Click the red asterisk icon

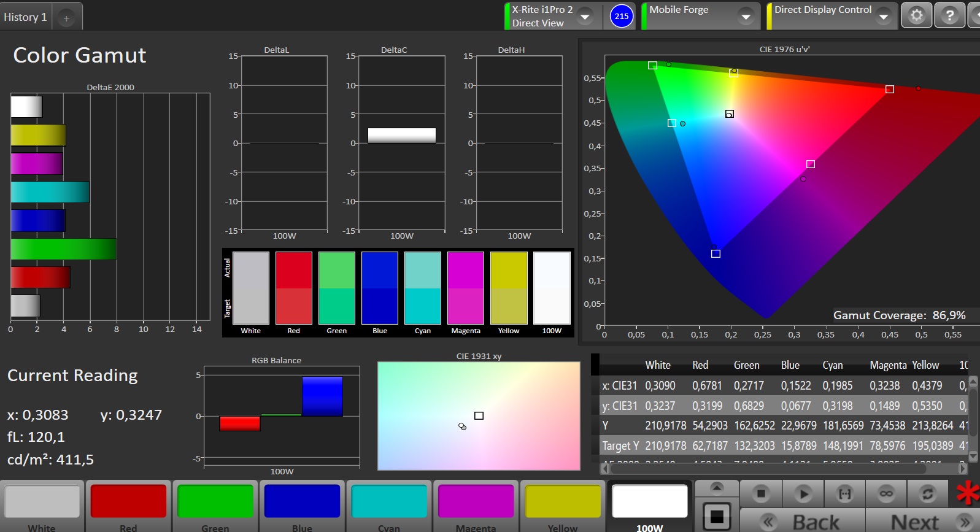968,493
